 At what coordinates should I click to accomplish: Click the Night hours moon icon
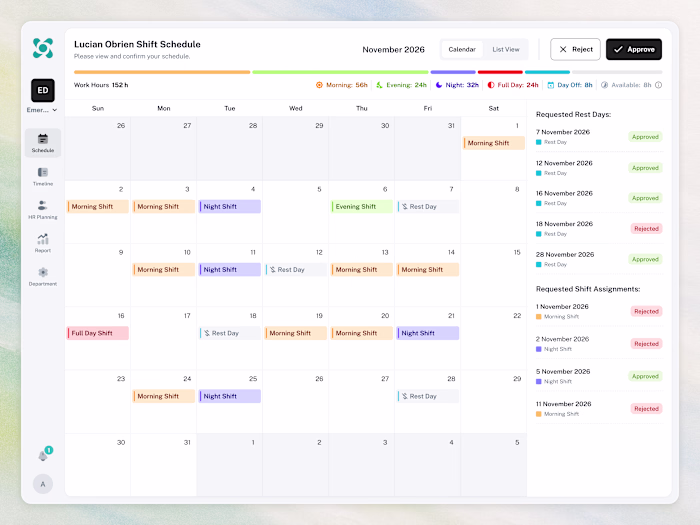pos(439,85)
